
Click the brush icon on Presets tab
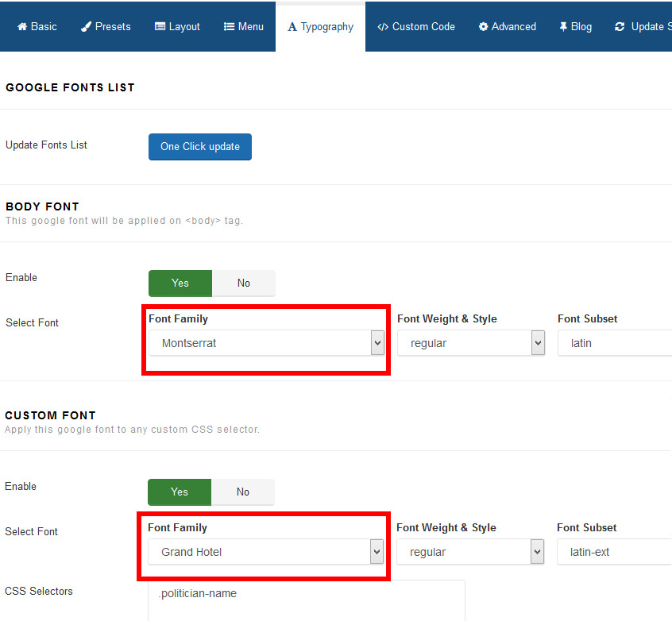click(86, 26)
